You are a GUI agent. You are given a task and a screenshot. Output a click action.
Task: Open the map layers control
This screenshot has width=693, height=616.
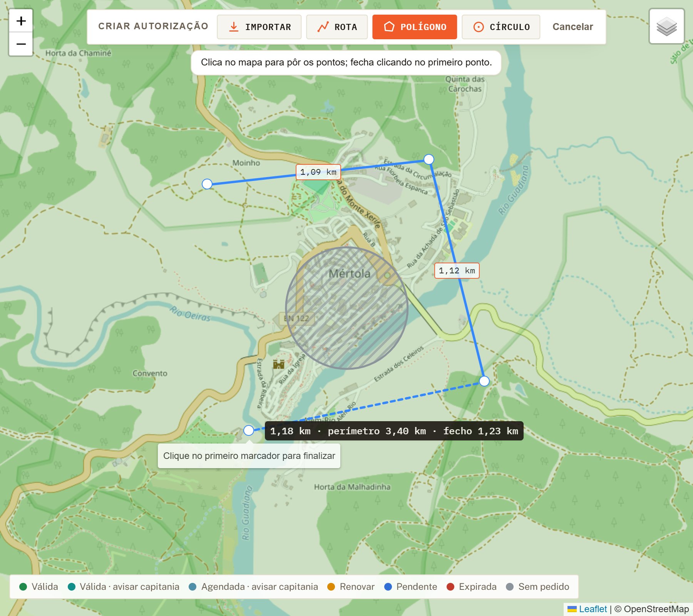pyautogui.click(x=667, y=27)
